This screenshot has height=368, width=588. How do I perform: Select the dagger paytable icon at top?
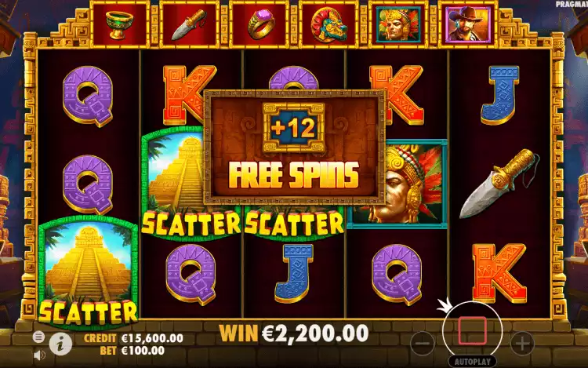pos(190,24)
